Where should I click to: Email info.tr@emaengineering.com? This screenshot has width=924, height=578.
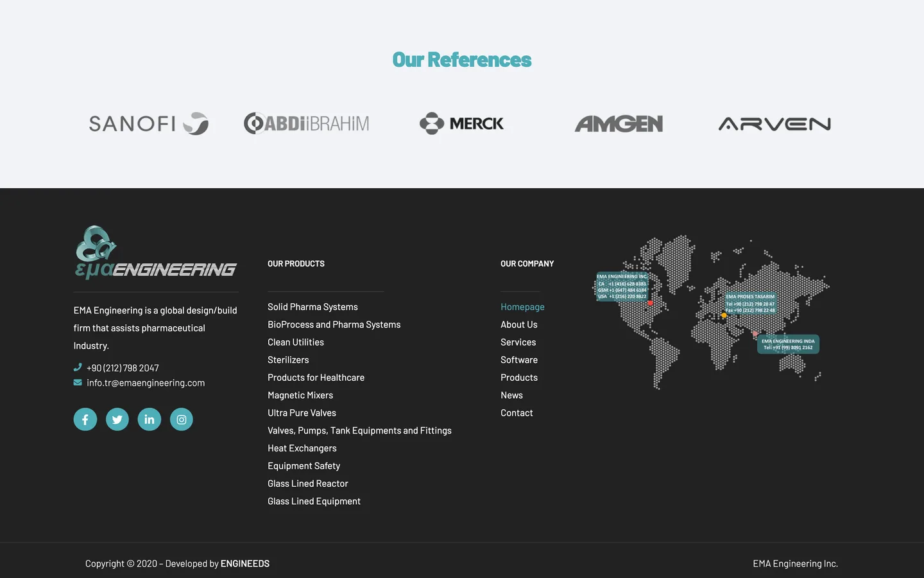146,383
